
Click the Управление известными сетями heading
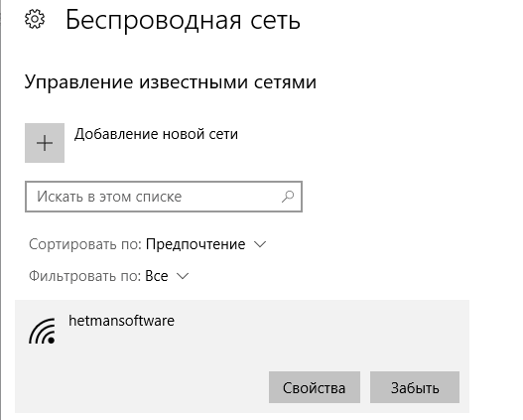171,82
